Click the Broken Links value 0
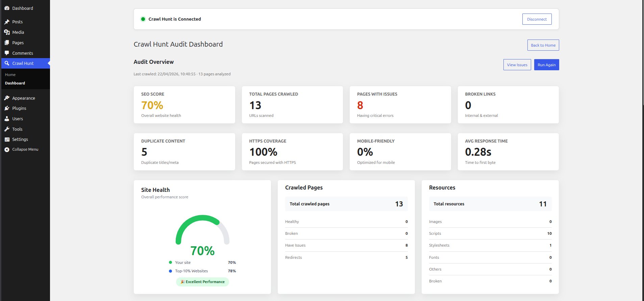The height and width of the screenshot is (301, 644). coord(468,105)
